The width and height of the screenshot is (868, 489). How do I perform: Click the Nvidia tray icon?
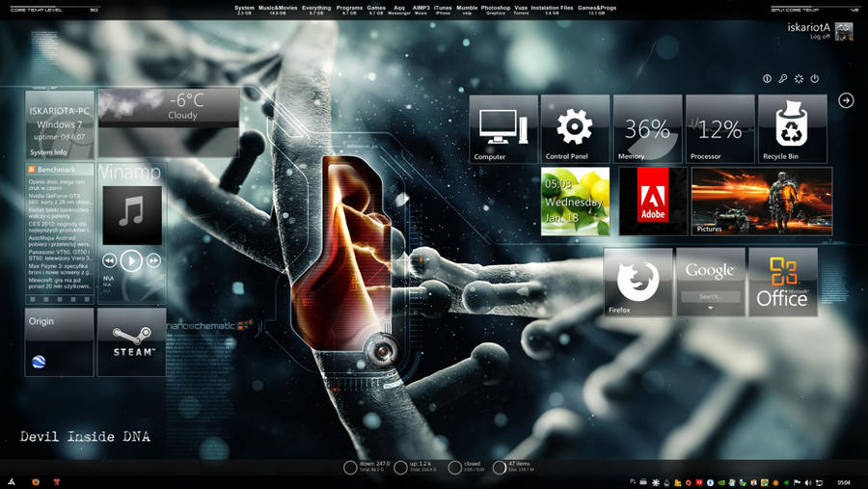click(720, 483)
